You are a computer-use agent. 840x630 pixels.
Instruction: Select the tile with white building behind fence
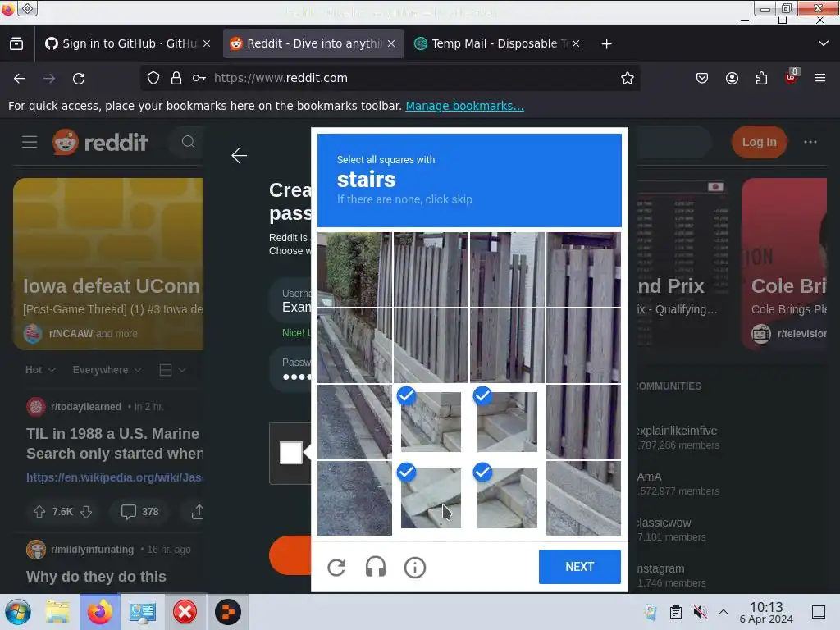507,269
